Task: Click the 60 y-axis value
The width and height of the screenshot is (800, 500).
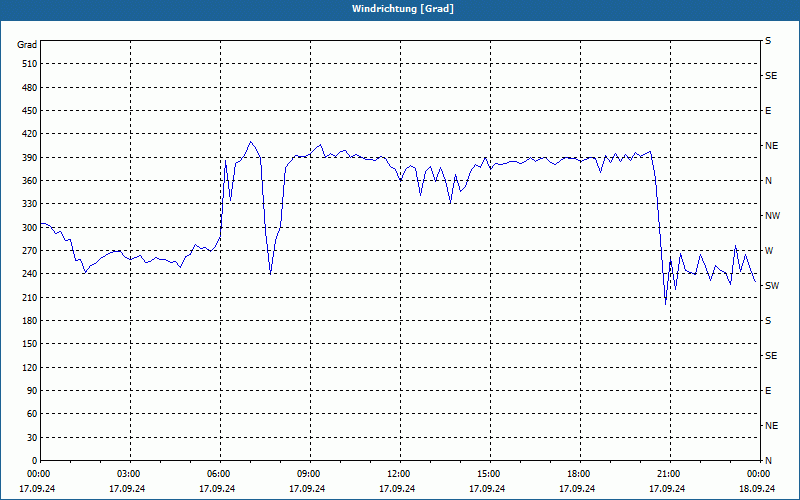Action: (32, 414)
